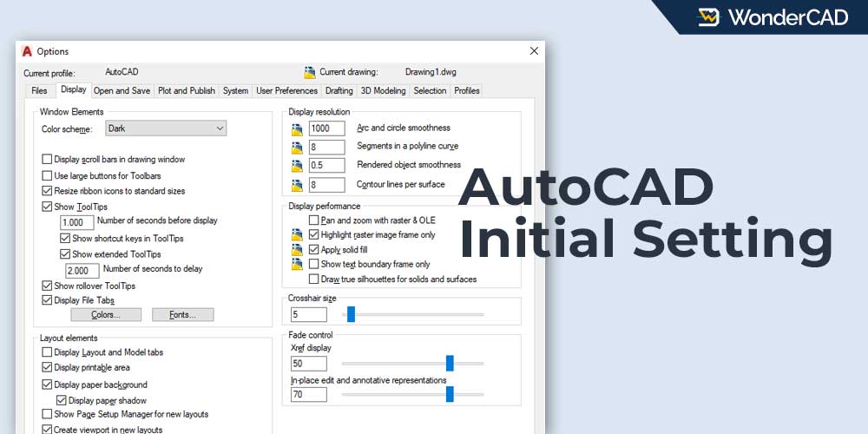Click the Current drawing file icon
The width and height of the screenshot is (868, 434).
(x=310, y=72)
